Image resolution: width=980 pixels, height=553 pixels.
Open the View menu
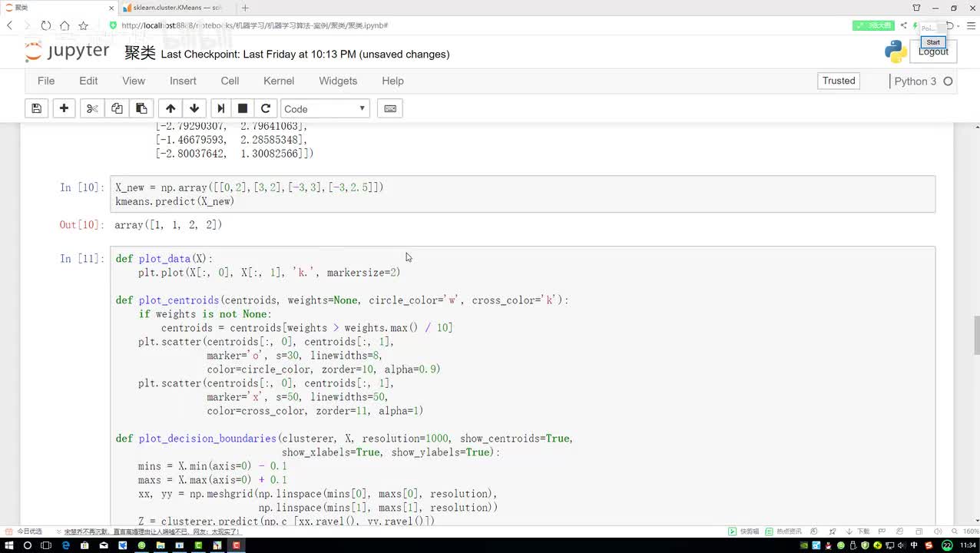coord(134,81)
